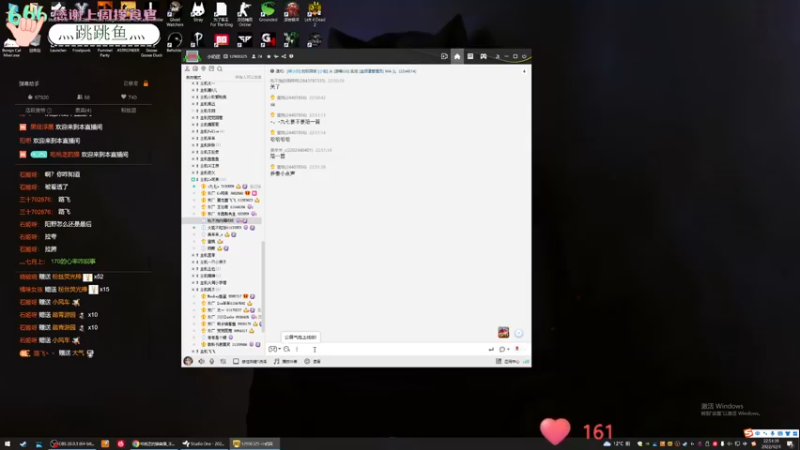Screen dimensions: 800x450
Task: Open the game thumbnail in chat area
Action: coord(503,333)
